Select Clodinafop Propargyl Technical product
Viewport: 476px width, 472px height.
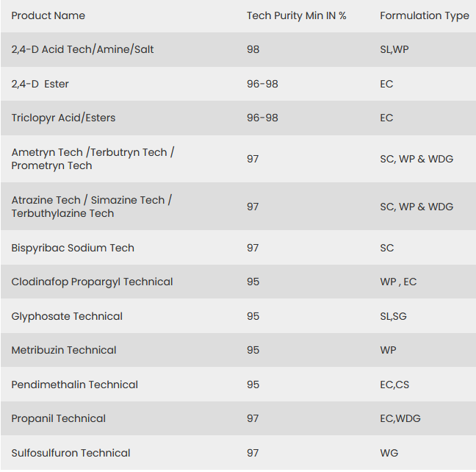pyautogui.click(x=92, y=282)
